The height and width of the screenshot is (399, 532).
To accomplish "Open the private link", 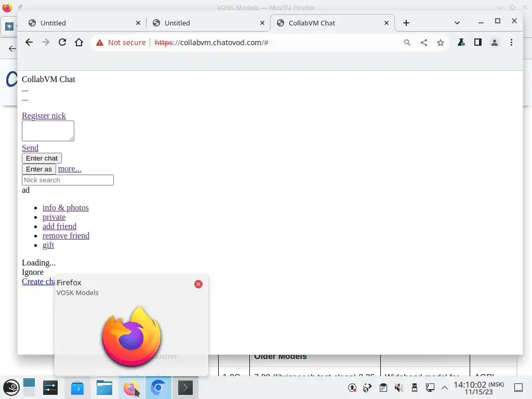I will 54,217.
